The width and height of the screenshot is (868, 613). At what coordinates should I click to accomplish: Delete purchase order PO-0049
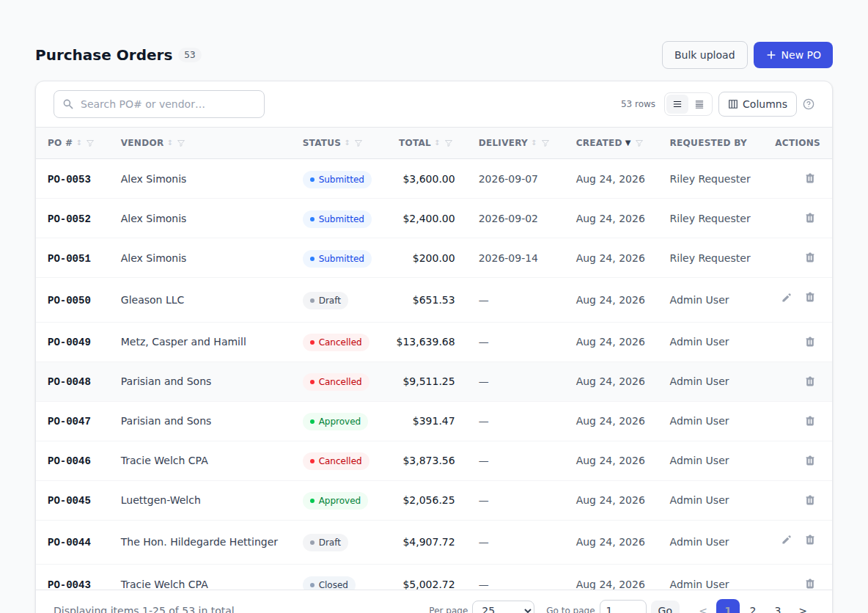pos(810,342)
